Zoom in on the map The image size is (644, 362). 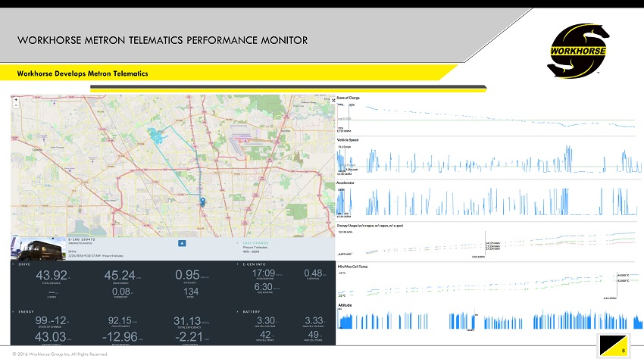[16, 100]
